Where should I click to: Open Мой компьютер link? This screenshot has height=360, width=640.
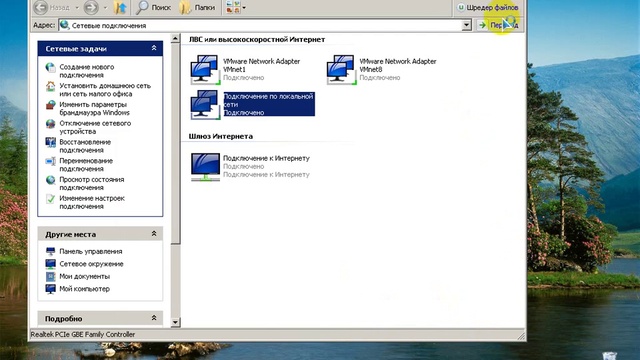point(84,289)
